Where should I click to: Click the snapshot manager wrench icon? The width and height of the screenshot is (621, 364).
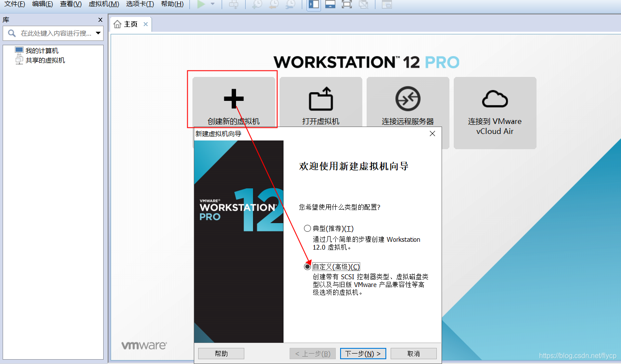coord(290,4)
